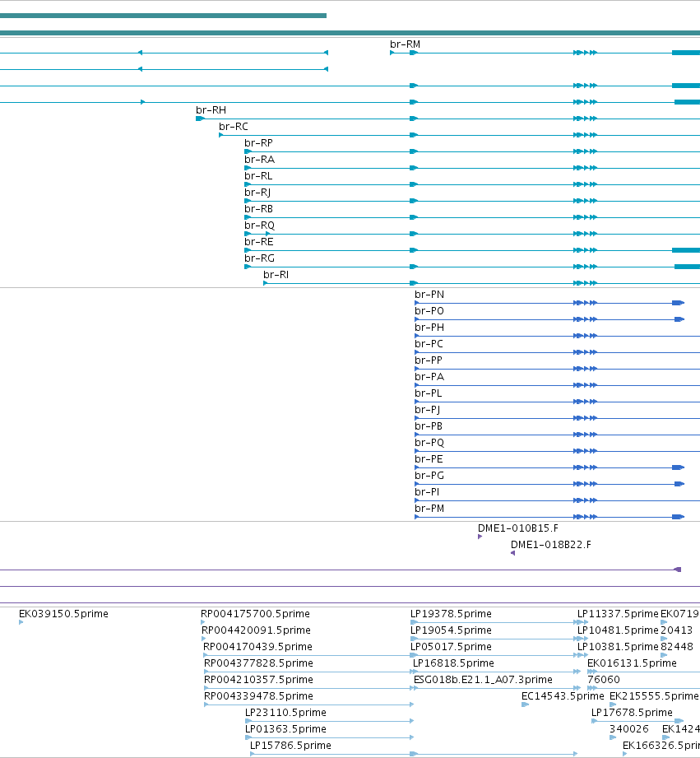The image size is (700, 758).
Task: Click the RP004175700.5prime EST label
Action: click(255, 613)
